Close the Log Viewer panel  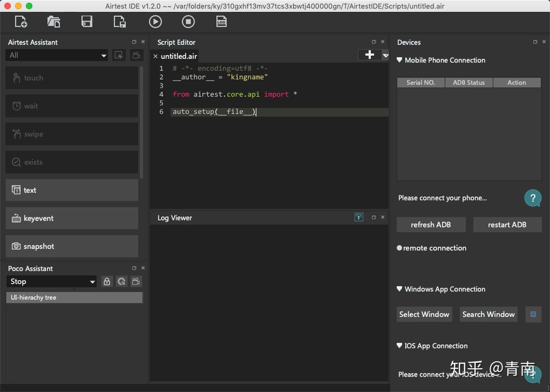(383, 217)
